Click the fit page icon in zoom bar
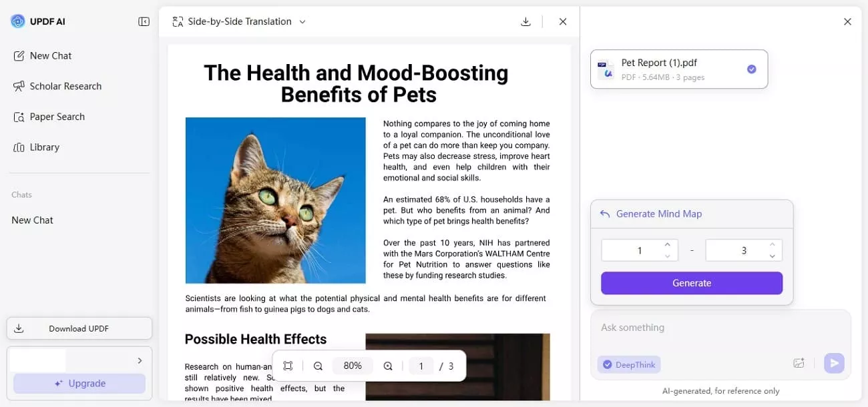This screenshot has height=407, width=868. pos(288,366)
